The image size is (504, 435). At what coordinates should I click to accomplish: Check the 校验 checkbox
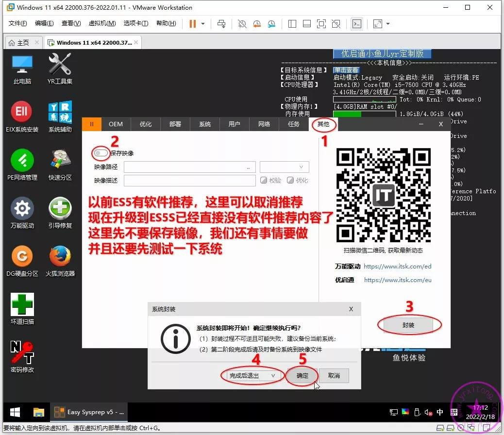[264, 180]
